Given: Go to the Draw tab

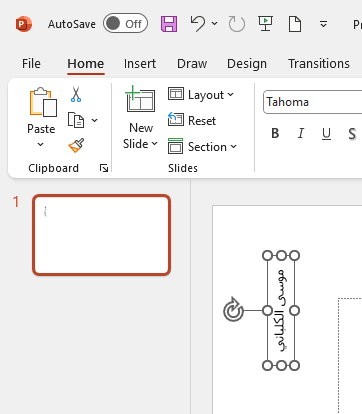Looking at the screenshot, I should coord(192,63).
